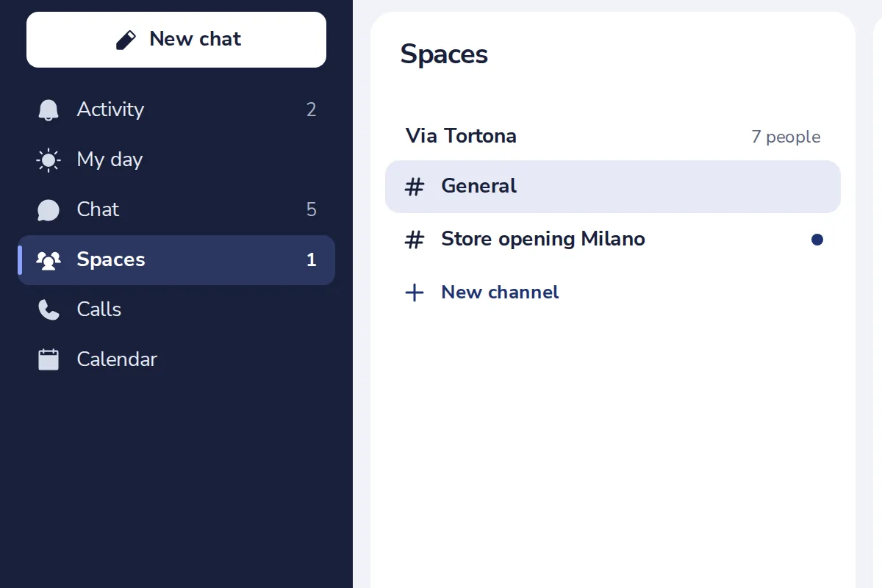Click the Spaces panel heading
The height and width of the screenshot is (588, 882).
coord(444,54)
